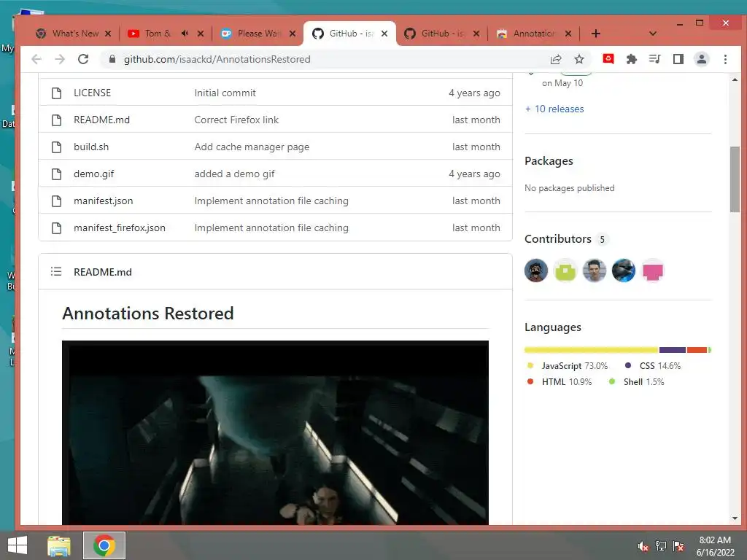
Task: Open the build.sh file
Action: coord(91,147)
